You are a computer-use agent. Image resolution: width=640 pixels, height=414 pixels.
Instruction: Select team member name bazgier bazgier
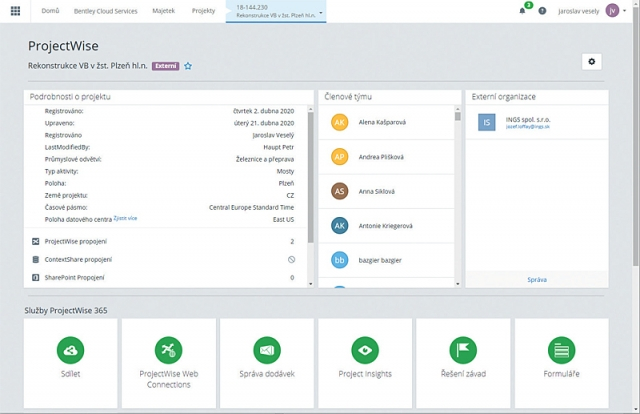point(380,260)
